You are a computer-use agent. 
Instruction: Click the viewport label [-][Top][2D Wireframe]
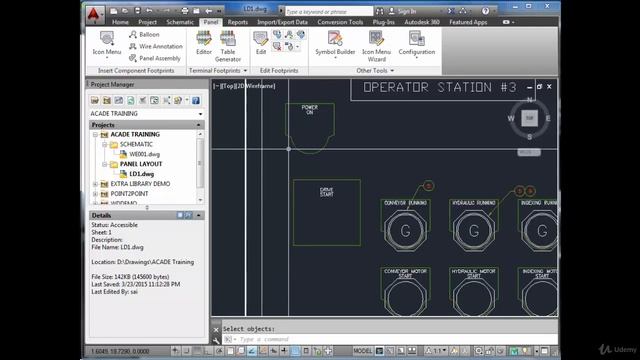(x=244, y=86)
